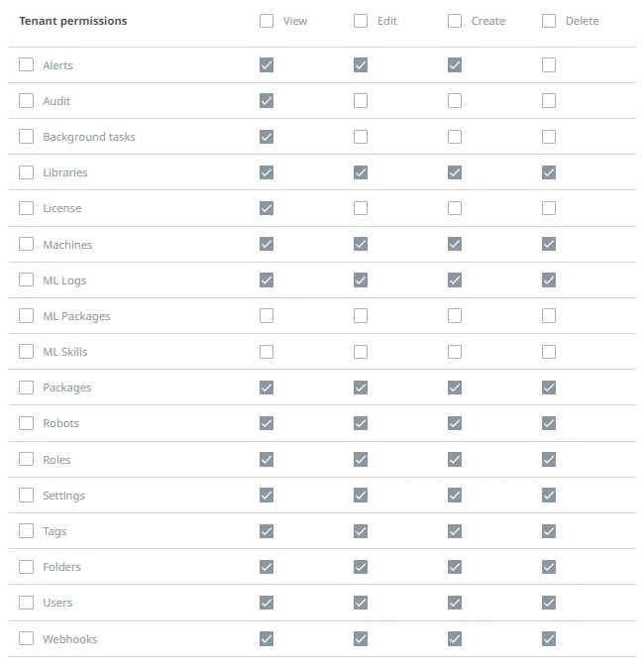The image size is (644, 667).
Task: Uncheck Delete permission for Users
Action: point(549,603)
